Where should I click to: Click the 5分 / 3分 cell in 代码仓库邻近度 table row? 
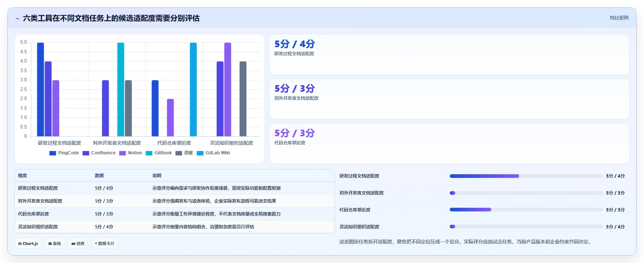pyautogui.click(x=104, y=214)
